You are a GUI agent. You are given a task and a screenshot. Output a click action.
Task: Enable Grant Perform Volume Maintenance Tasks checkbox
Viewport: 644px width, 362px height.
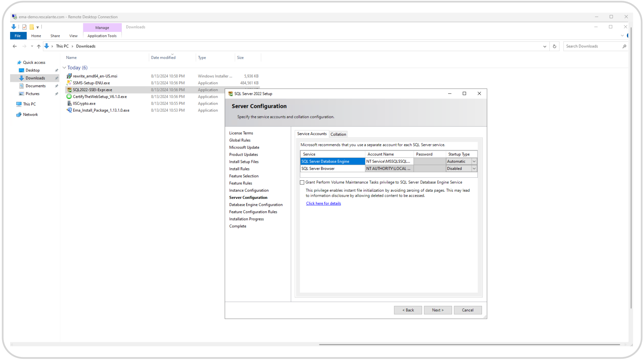click(x=302, y=183)
